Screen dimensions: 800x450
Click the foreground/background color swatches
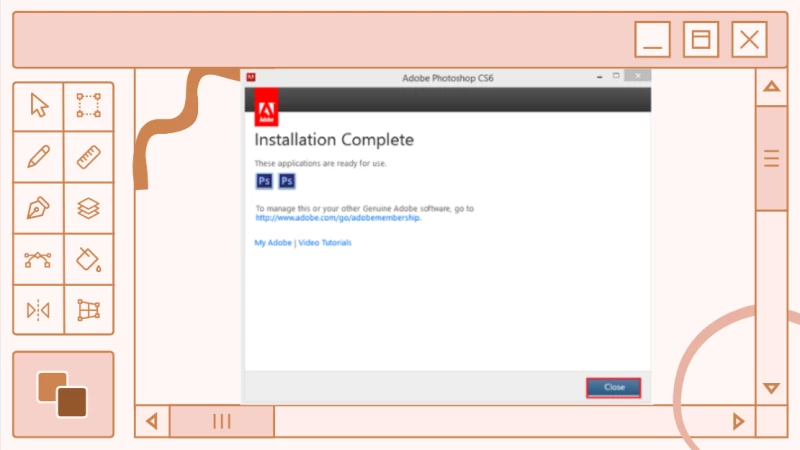tap(63, 394)
